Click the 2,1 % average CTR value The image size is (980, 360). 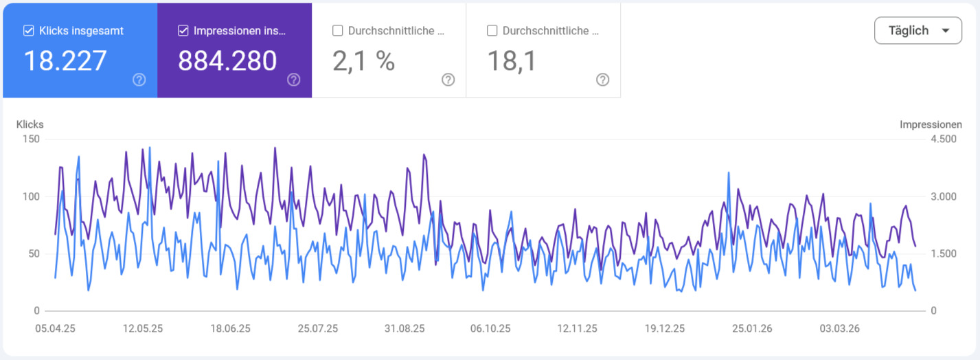pos(363,61)
